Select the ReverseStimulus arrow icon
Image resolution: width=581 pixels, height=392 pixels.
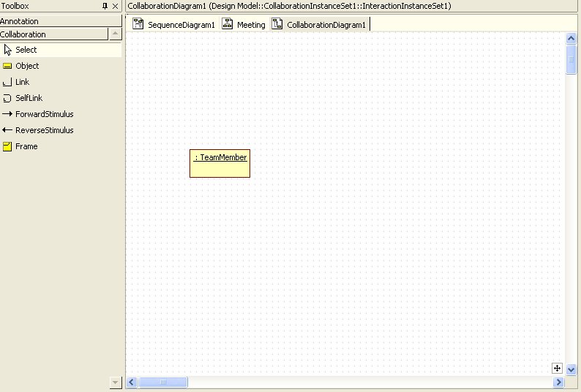coord(7,130)
